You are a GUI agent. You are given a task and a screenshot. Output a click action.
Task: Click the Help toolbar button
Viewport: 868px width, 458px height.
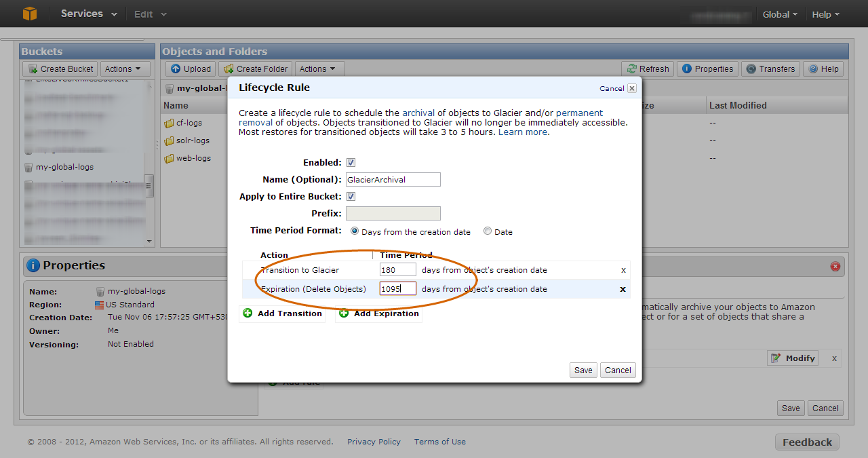click(x=823, y=69)
